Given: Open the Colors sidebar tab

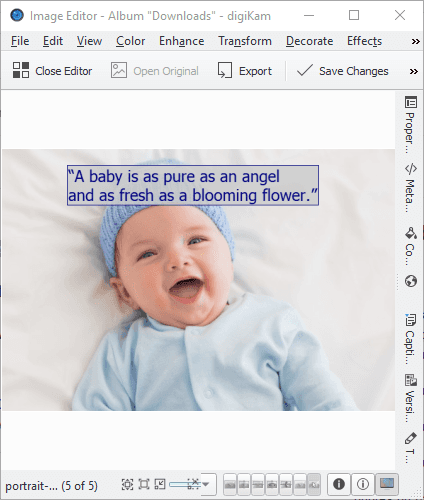Looking at the screenshot, I should [411, 246].
